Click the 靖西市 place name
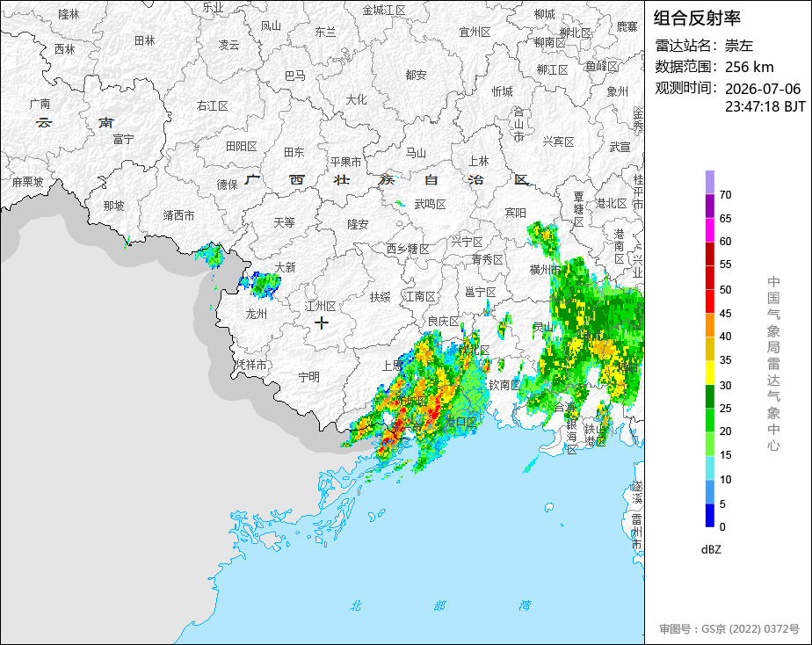This screenshot has width=812, height=645. click(x=178, y=215)
